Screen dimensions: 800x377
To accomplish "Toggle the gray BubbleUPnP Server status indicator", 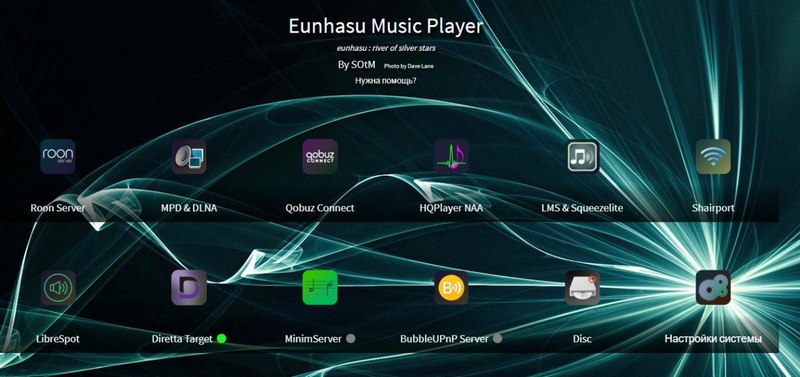I will [x=497, y=338].
